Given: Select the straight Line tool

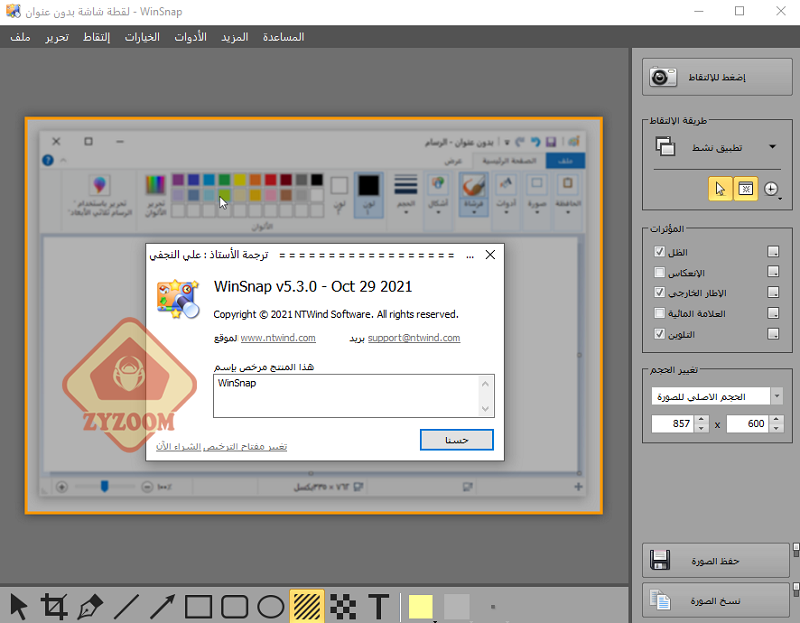Looking at the screenshot, I should coord(126,607).
